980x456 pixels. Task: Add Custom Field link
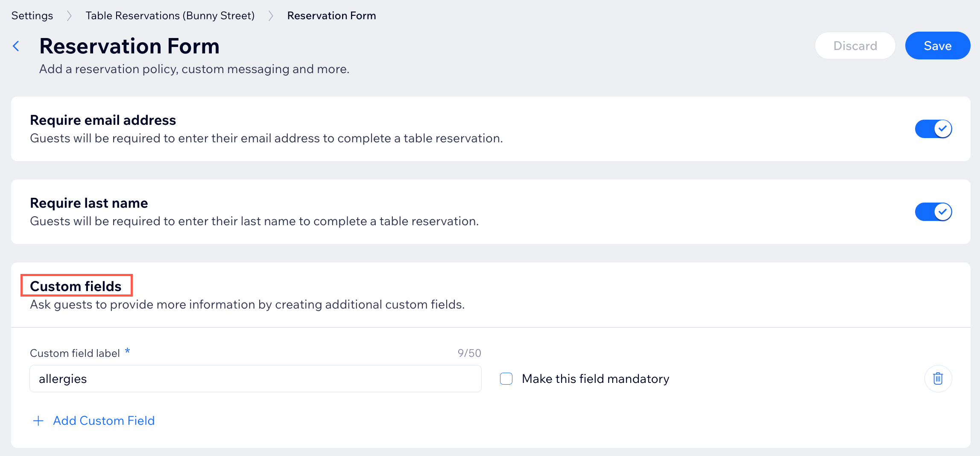coord(104,421)
